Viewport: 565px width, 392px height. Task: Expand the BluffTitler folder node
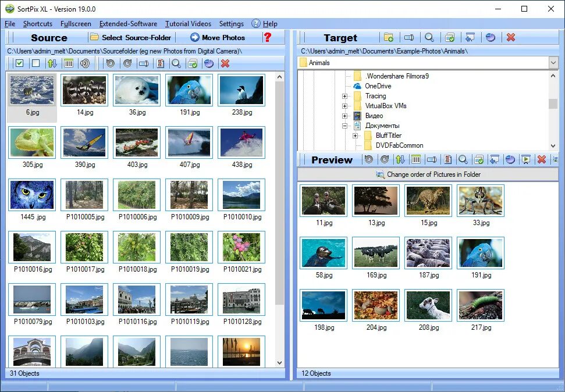pos(356,136)
